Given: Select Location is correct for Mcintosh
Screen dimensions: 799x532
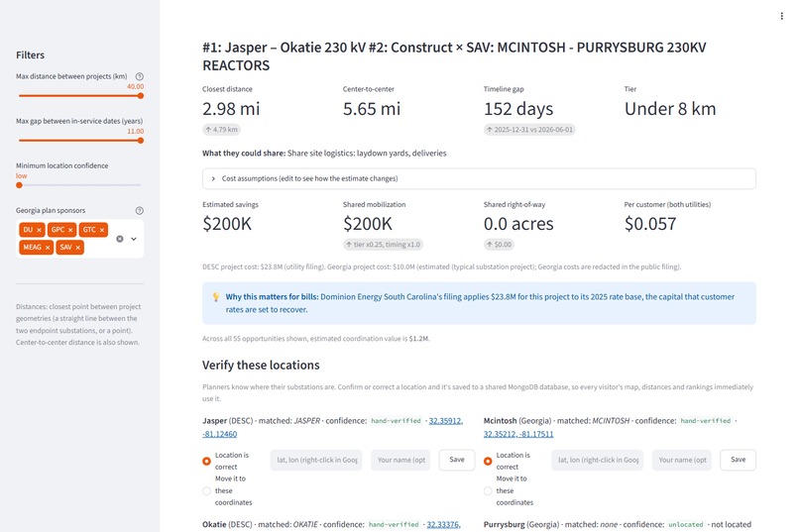Looking at the screenshot, I should click(x=488, y=461).
